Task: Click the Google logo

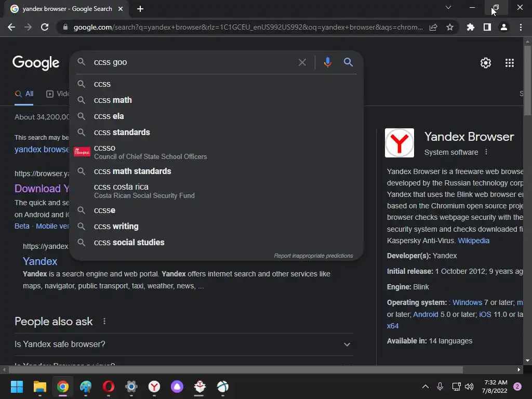Action: pyautogui.click(x=36, y=63)
